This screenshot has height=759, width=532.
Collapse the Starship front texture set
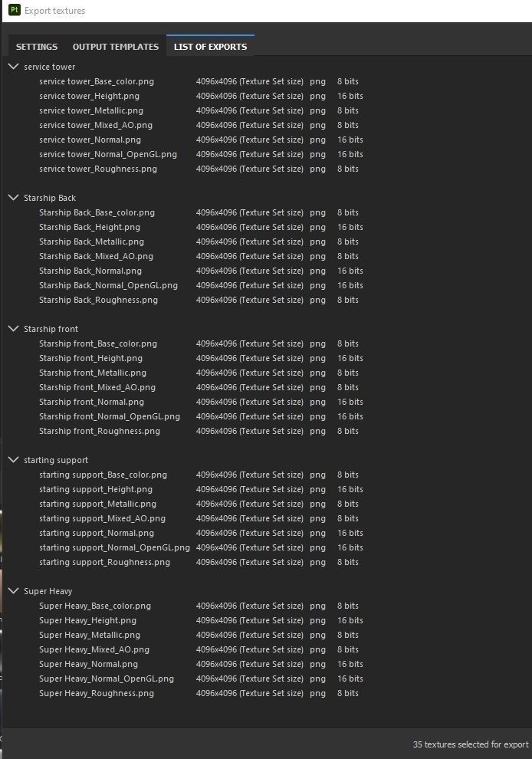tap(13, 329)
